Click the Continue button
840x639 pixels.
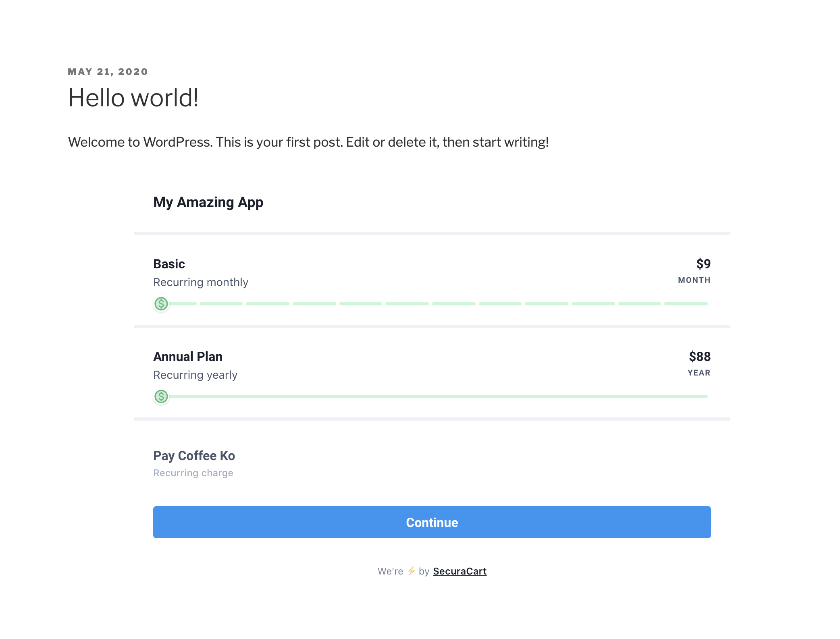[432, 522]
